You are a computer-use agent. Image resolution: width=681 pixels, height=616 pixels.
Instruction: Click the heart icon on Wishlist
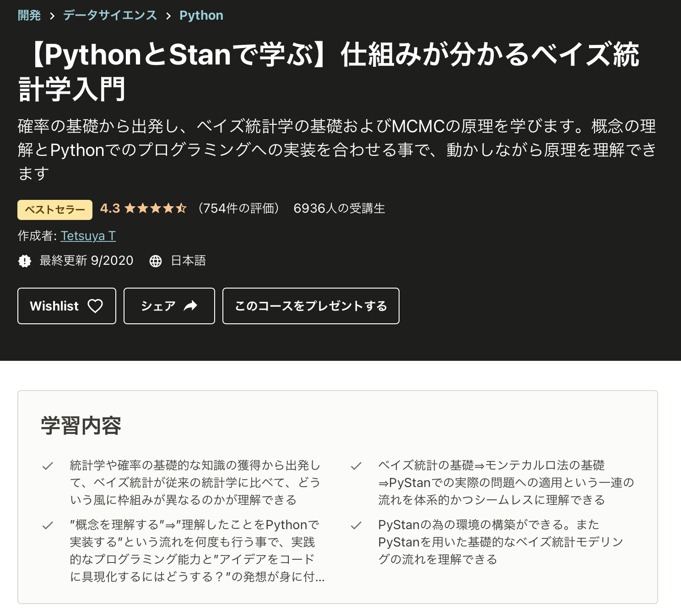[95, 306]
